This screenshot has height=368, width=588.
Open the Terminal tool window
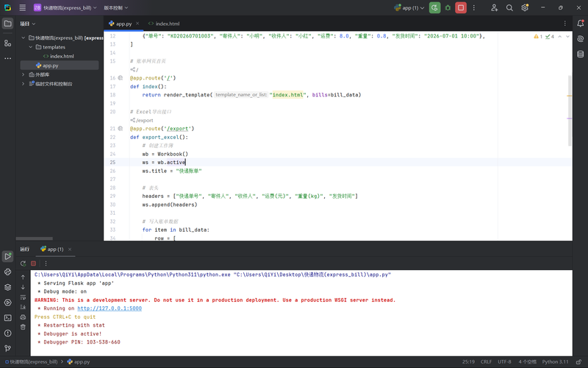[7, 318]
